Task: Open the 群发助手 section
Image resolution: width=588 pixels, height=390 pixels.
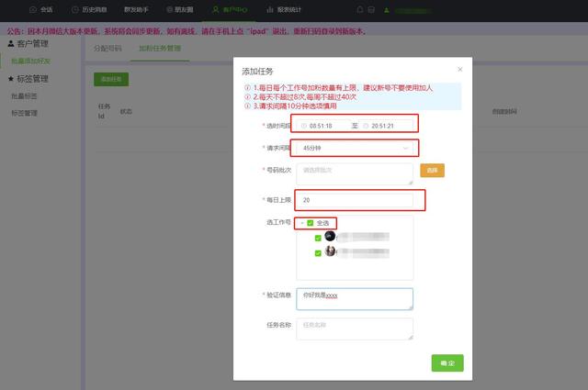Action: click(138, 10)
